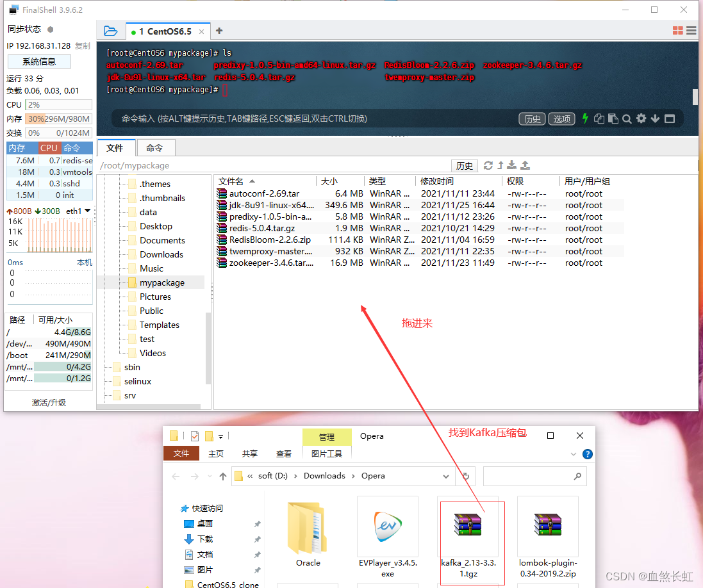The height and width of the screenshot is (588, 703).
Task: Open terminal settings gear icon
Action: point(641,118)
